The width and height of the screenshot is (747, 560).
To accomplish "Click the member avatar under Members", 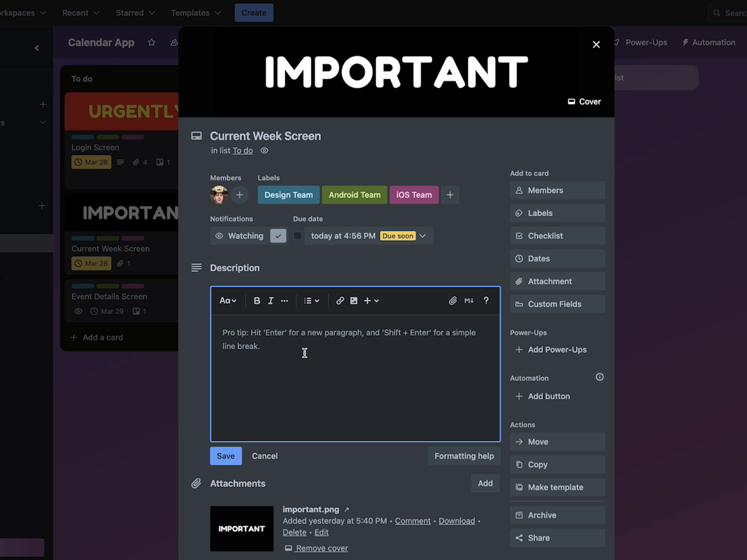I will 219,195.
